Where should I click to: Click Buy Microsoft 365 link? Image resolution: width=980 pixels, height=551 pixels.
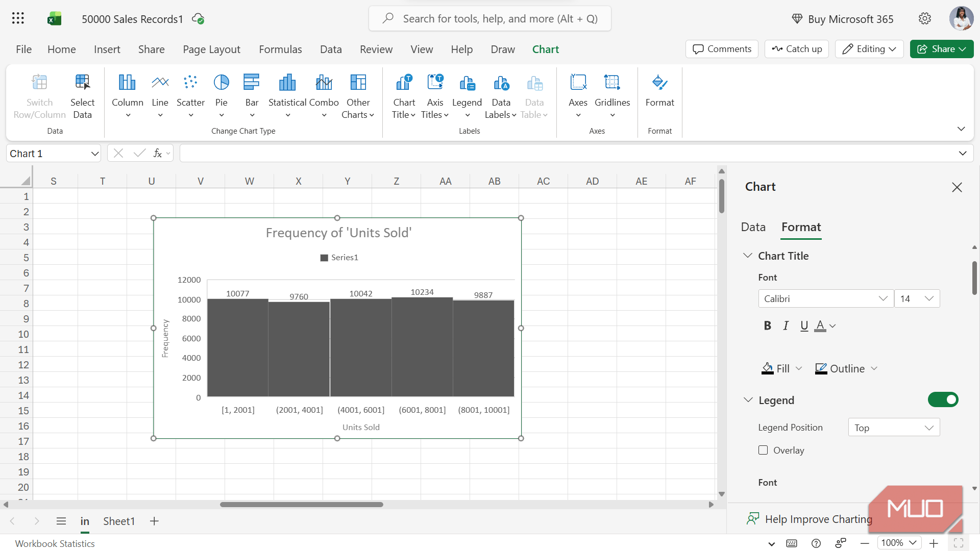coord(843,19)
